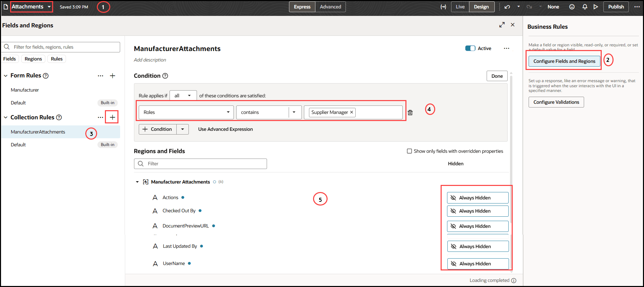Click the page icon beside Attachments

(x=6, y=7)
